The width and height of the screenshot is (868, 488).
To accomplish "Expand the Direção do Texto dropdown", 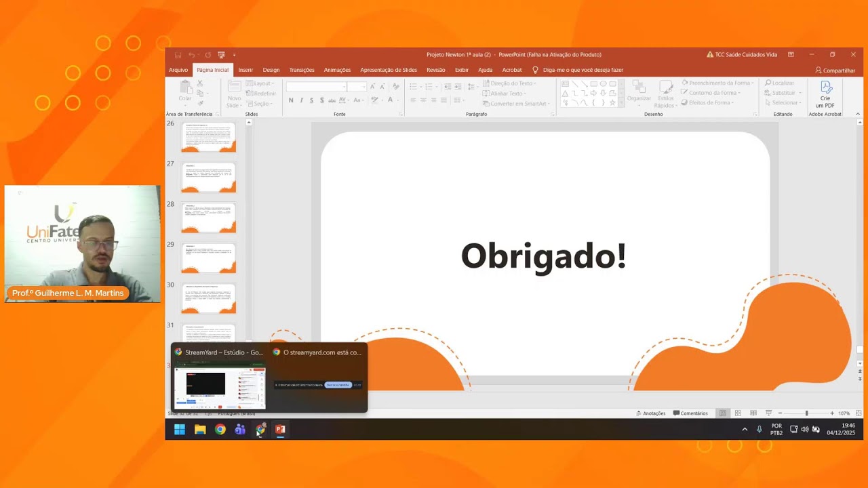I will pos(509,83).
